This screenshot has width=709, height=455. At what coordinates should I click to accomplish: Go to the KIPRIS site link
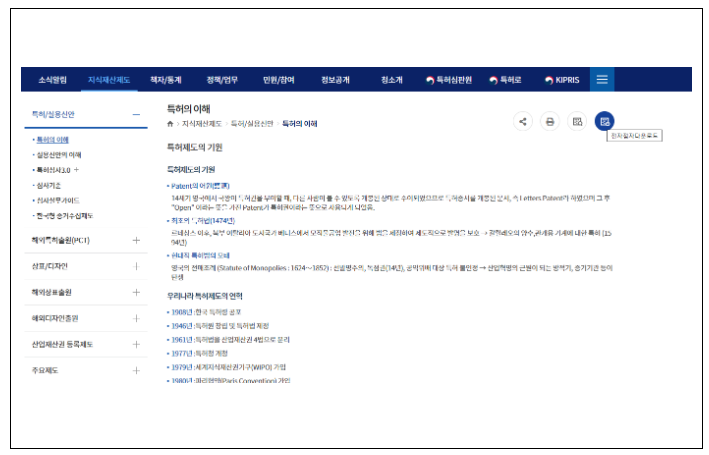tap(562, 80)
